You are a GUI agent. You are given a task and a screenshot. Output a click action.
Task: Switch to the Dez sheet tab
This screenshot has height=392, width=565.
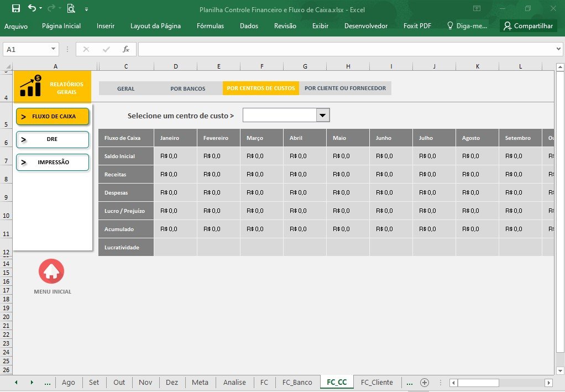[172, 382]
